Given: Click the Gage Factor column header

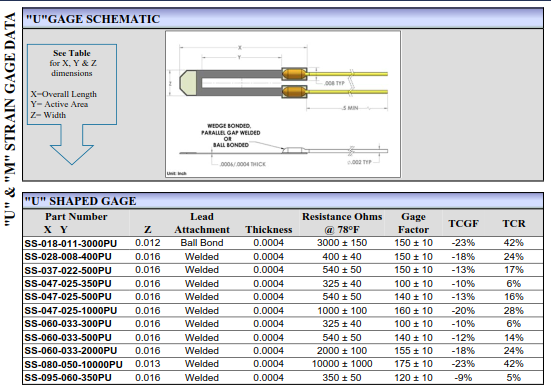Looking at the screenshot, I should (x=413, y=223).
